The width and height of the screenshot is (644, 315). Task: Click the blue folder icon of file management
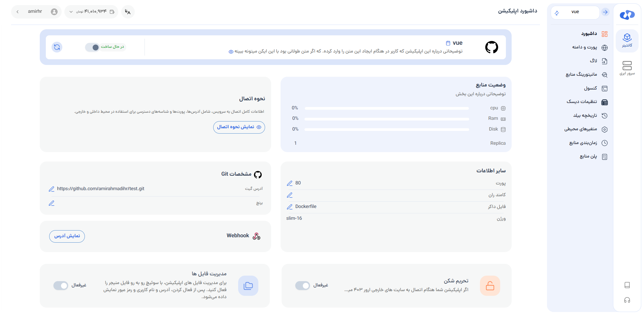[x=248, y=286]
